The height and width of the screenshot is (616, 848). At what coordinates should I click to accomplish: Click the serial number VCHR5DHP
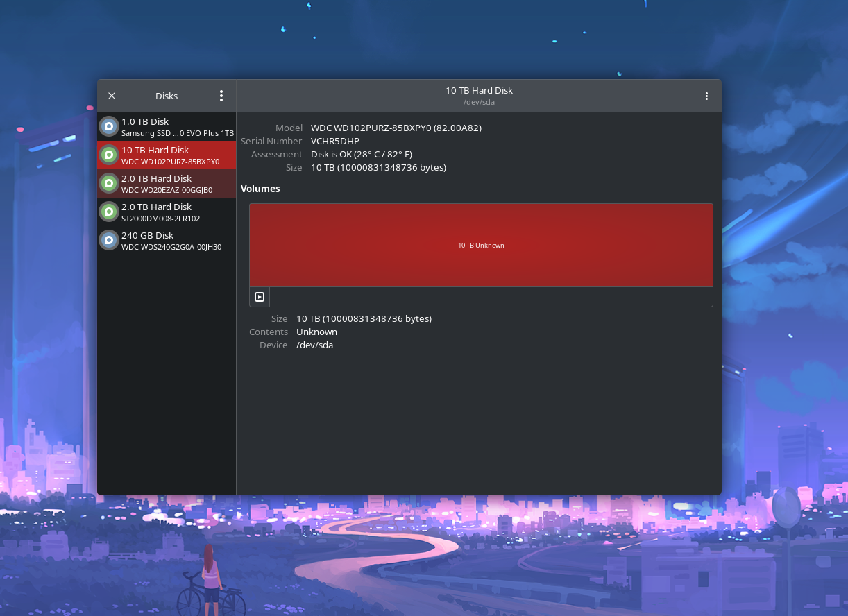pos(335,141)
